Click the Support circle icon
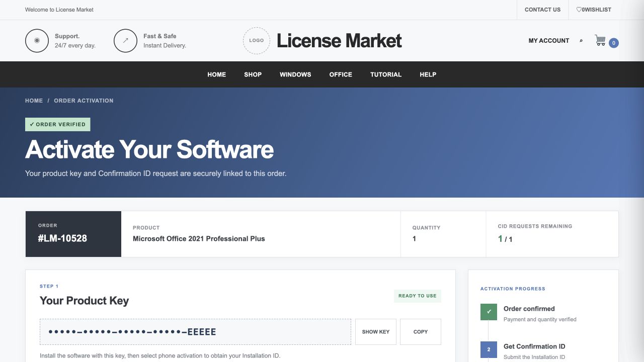This screenshot has width=644, height=362. pos(37,41)
